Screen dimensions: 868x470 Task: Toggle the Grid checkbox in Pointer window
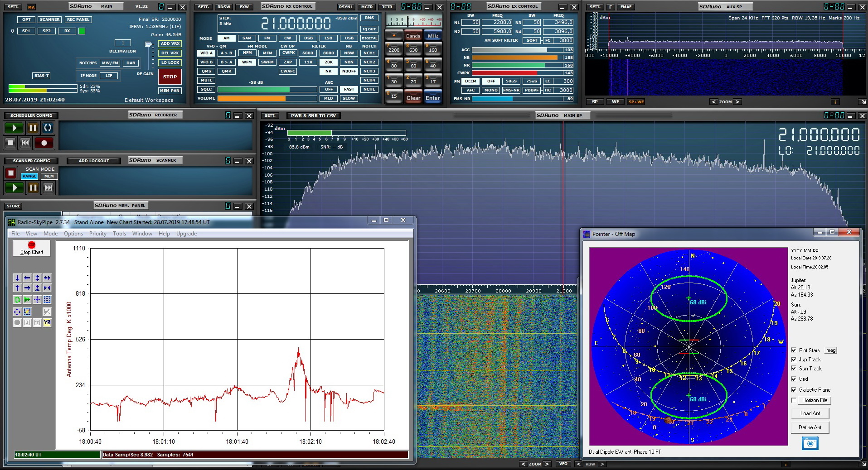794,379
